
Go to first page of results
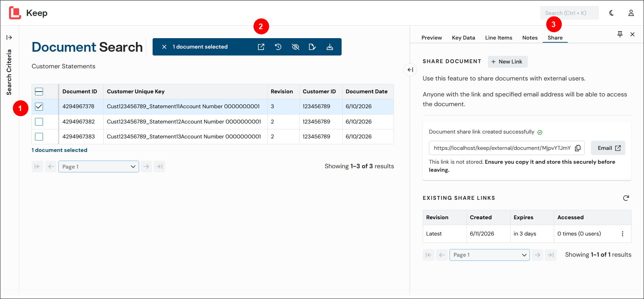[37, 166]
